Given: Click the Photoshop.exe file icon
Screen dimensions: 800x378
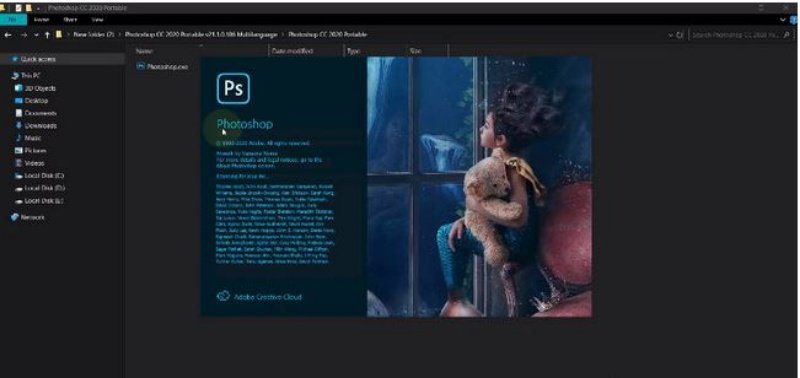Looking at the screenshot, I should click(x=141, y=66).
